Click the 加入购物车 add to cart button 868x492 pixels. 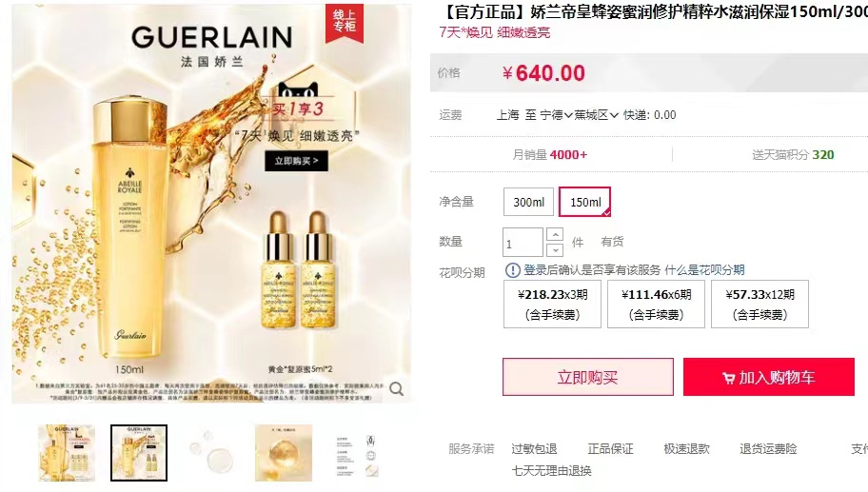coord(768,377)
